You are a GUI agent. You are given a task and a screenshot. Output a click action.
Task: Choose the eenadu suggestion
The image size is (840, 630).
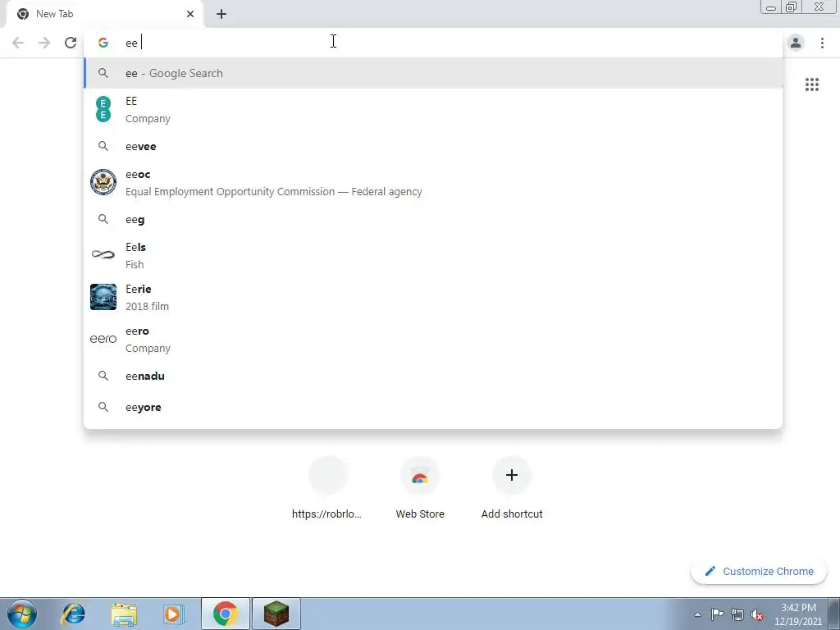433,376
